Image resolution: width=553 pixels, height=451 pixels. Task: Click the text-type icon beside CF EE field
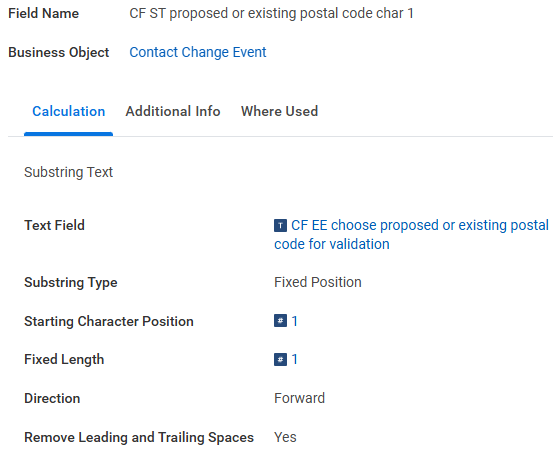280,226
